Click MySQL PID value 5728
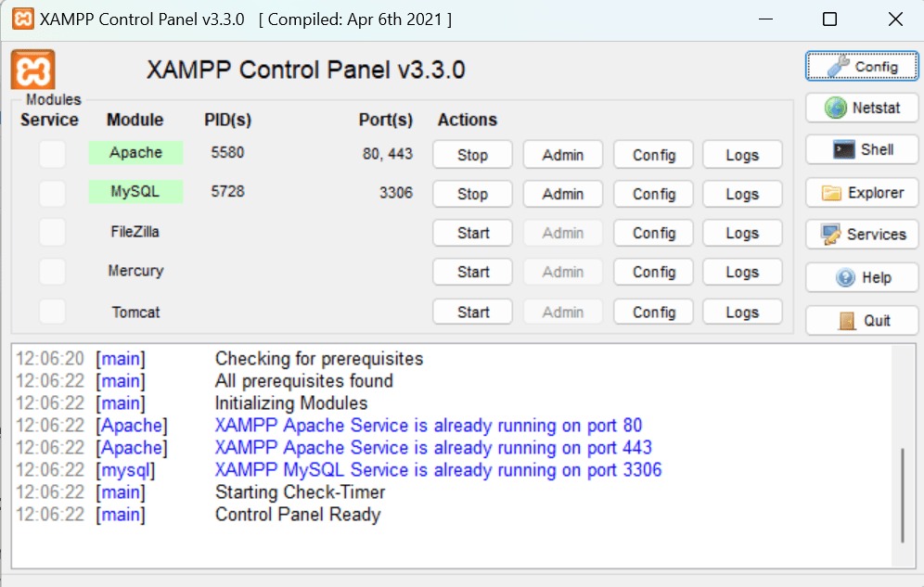The height and width of the screenshot is (587, 924). 227,191
